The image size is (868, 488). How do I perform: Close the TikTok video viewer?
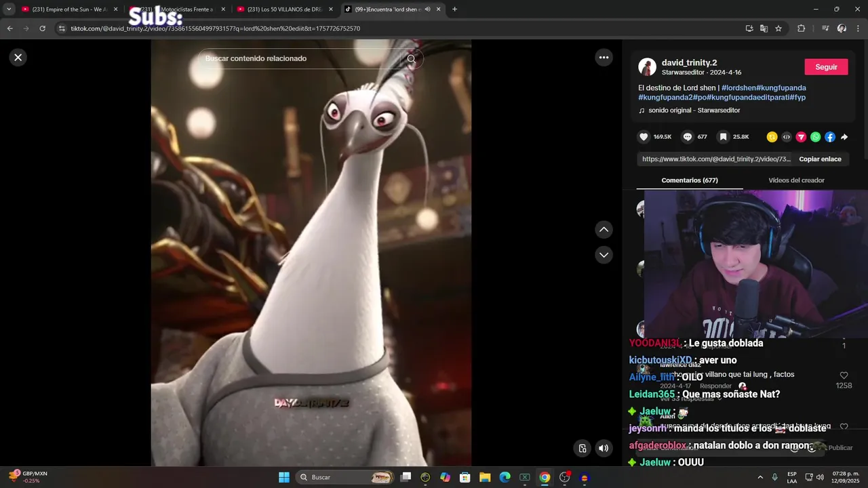(x=18, y=58)
